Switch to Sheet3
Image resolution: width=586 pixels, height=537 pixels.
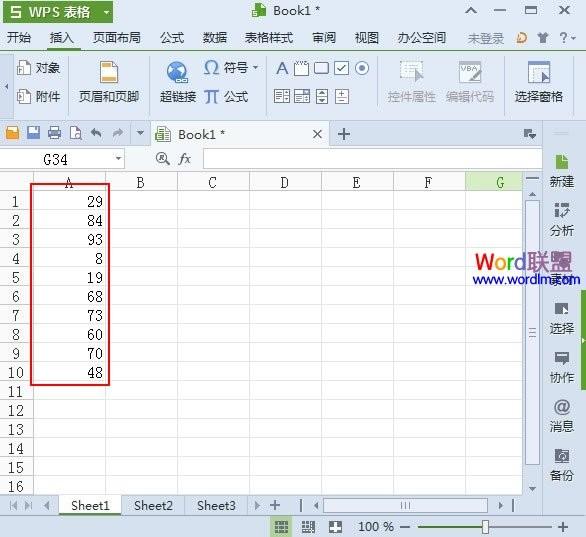coord(216,506)
